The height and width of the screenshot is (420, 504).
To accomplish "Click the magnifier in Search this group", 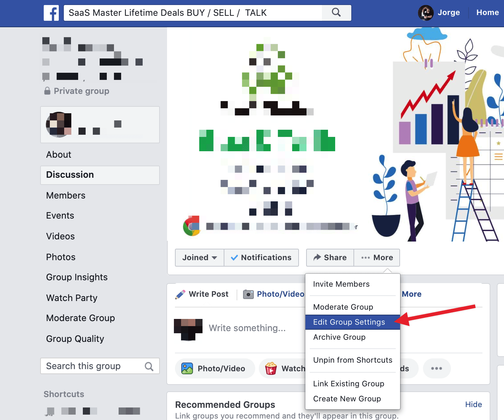I will point(149,366).
